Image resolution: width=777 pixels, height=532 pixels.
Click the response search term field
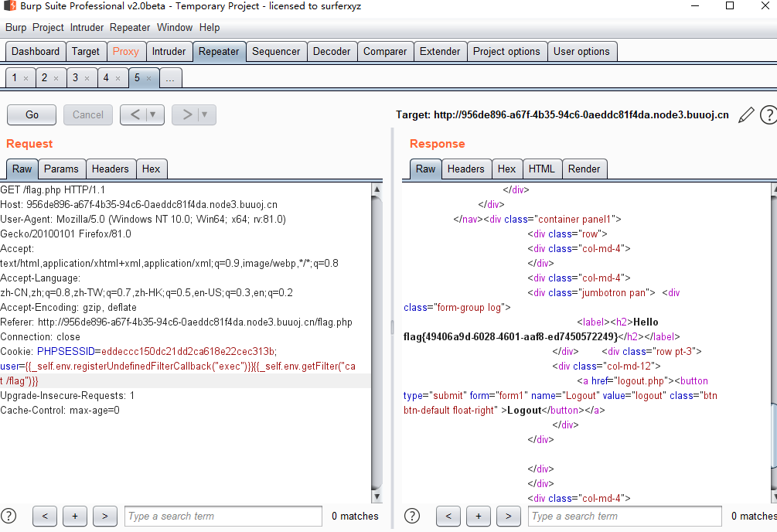click(x=625, y=516)
